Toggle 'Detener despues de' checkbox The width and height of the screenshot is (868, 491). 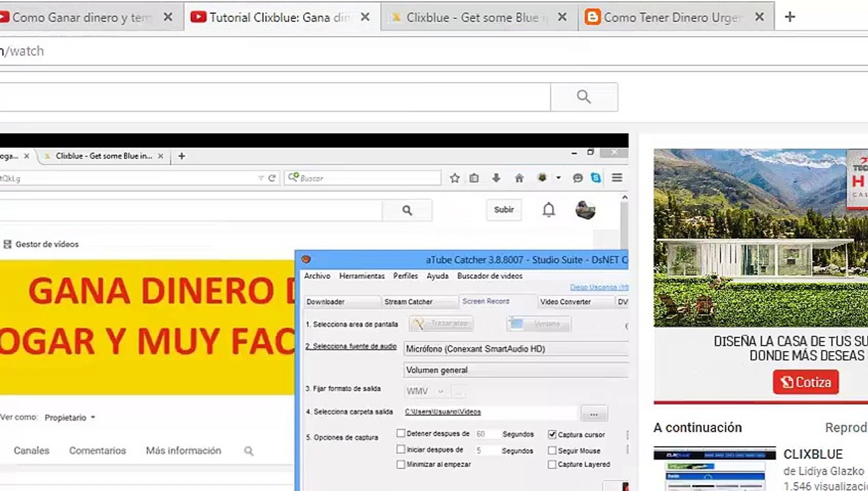tap(401, 434)
